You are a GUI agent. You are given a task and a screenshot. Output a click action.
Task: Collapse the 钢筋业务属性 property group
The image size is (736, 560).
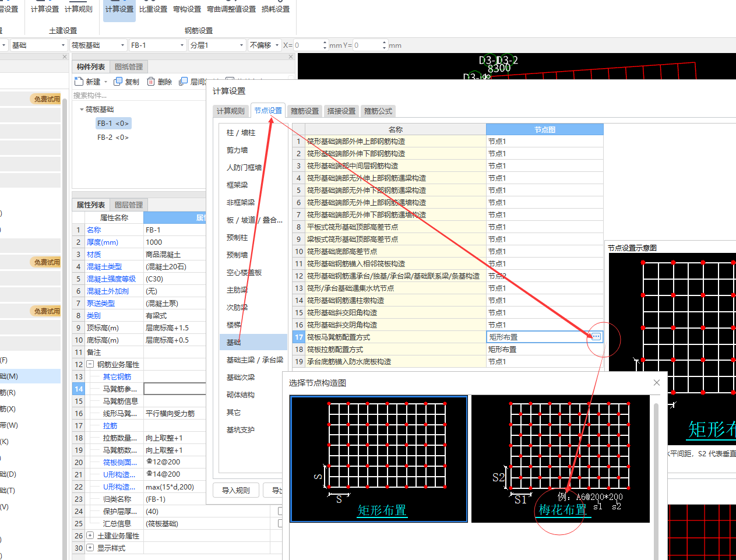(x=90, y=364)
